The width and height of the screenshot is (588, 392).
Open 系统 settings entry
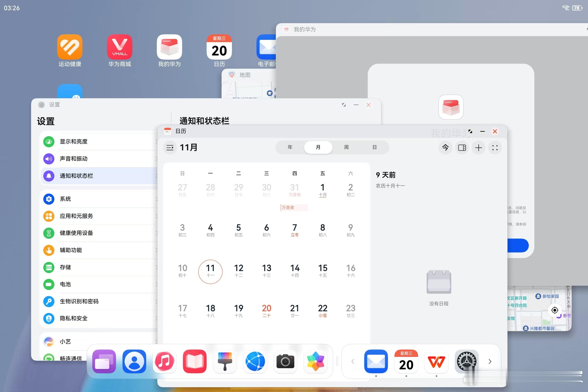99,199
